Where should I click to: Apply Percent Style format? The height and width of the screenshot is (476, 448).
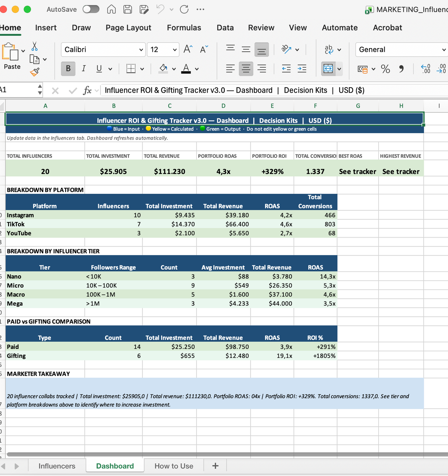click(385, 69)
